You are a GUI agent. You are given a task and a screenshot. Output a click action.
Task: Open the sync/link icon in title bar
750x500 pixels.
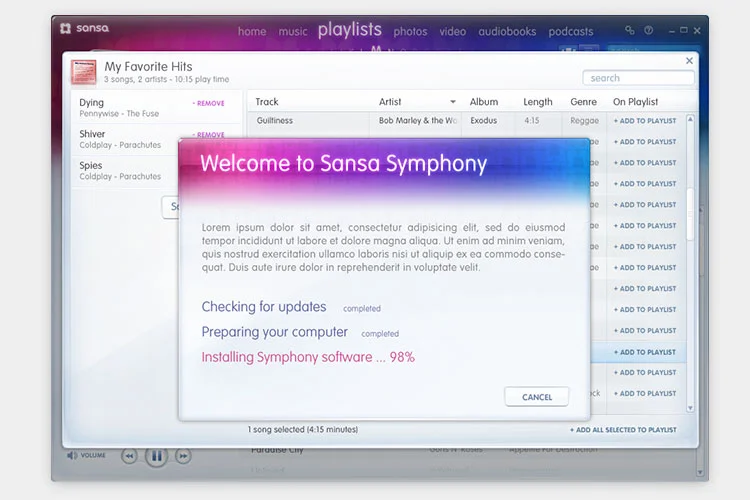point(629,30)
